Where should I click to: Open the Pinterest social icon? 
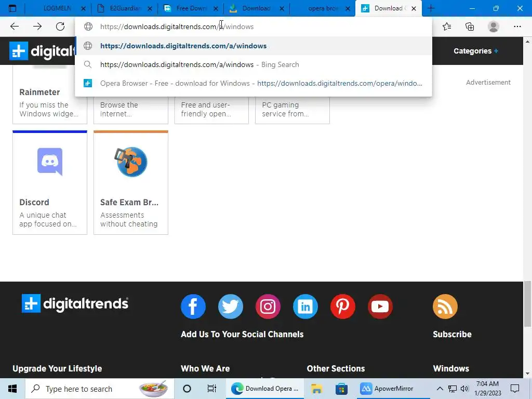pos(343,307)
